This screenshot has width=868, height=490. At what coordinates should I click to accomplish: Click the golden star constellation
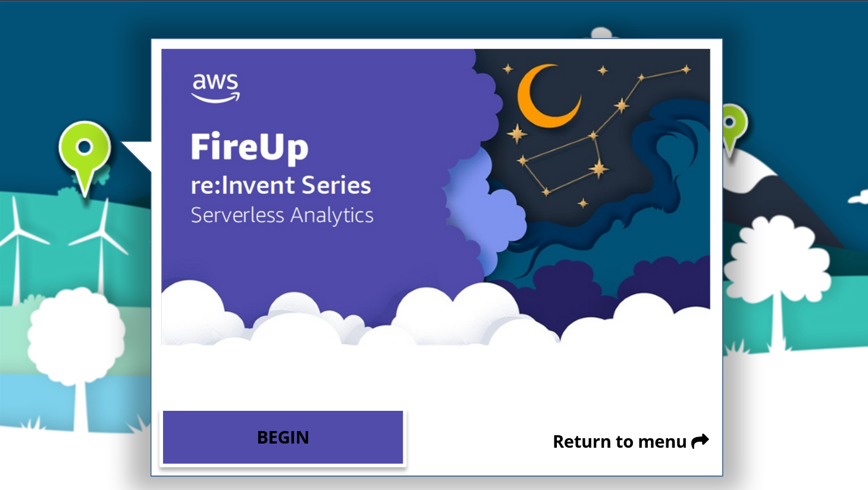pos(595,137)
